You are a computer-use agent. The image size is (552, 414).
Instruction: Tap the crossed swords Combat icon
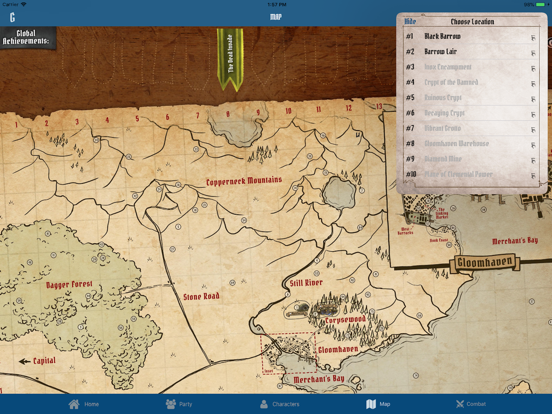point(460,404)
